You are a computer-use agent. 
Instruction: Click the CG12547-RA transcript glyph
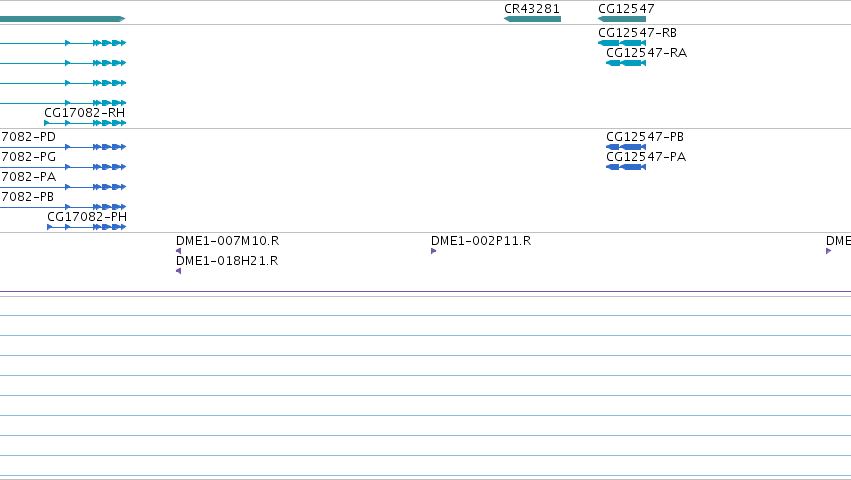626,63
